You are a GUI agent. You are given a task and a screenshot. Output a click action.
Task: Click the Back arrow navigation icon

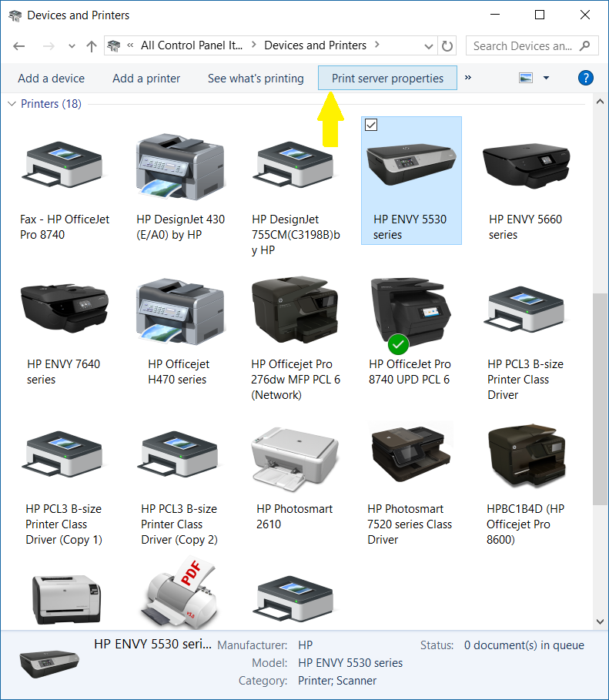pyautogui.click(x=18, y=46)
